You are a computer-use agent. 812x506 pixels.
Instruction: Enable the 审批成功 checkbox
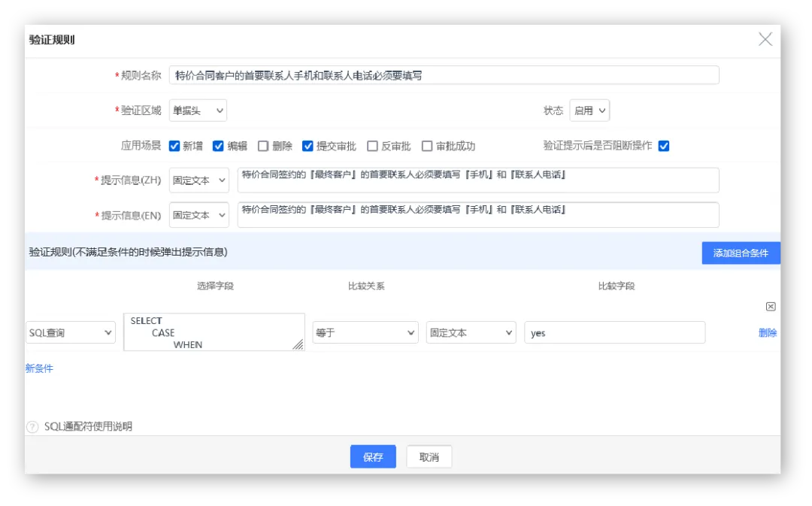[x=427, y=146]
